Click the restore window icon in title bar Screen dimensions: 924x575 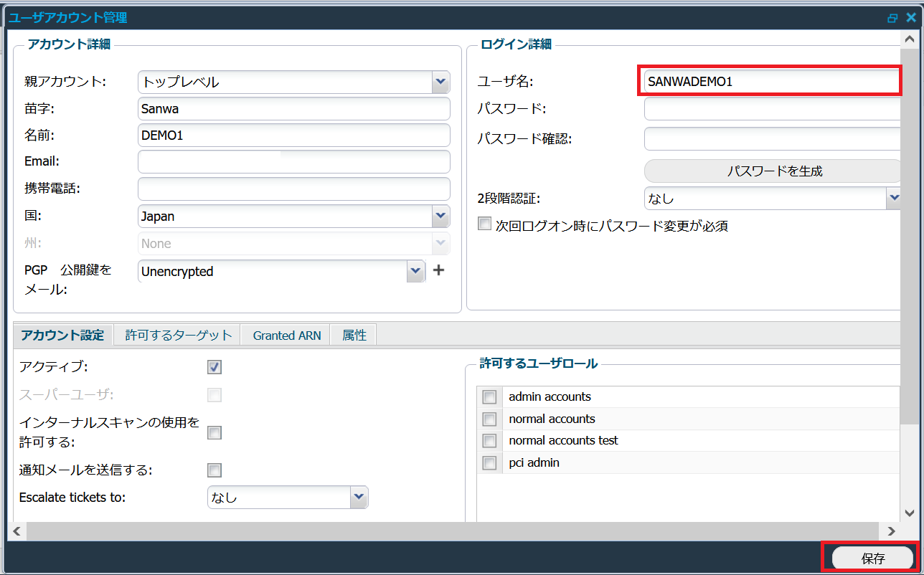coord(892,18)
